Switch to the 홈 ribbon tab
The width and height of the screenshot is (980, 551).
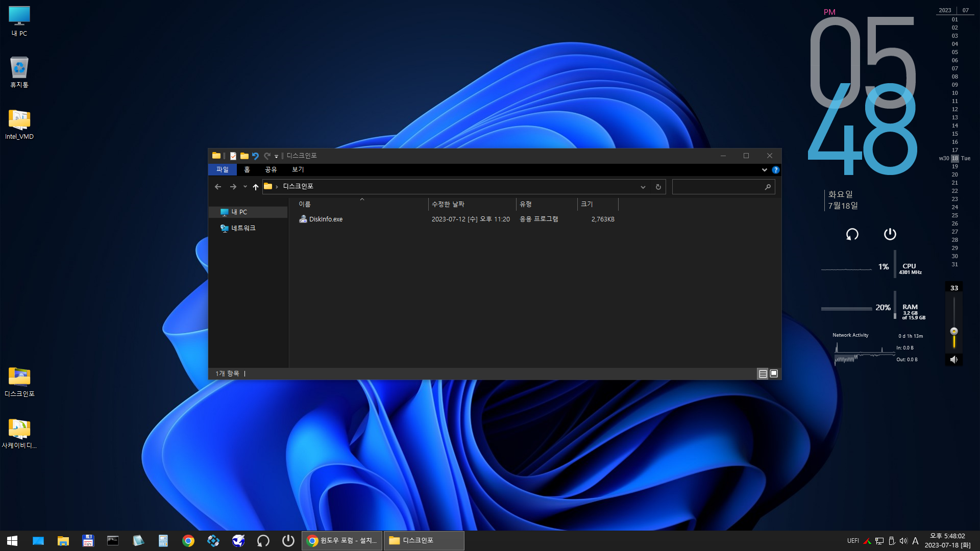click(x=247, y=169)
